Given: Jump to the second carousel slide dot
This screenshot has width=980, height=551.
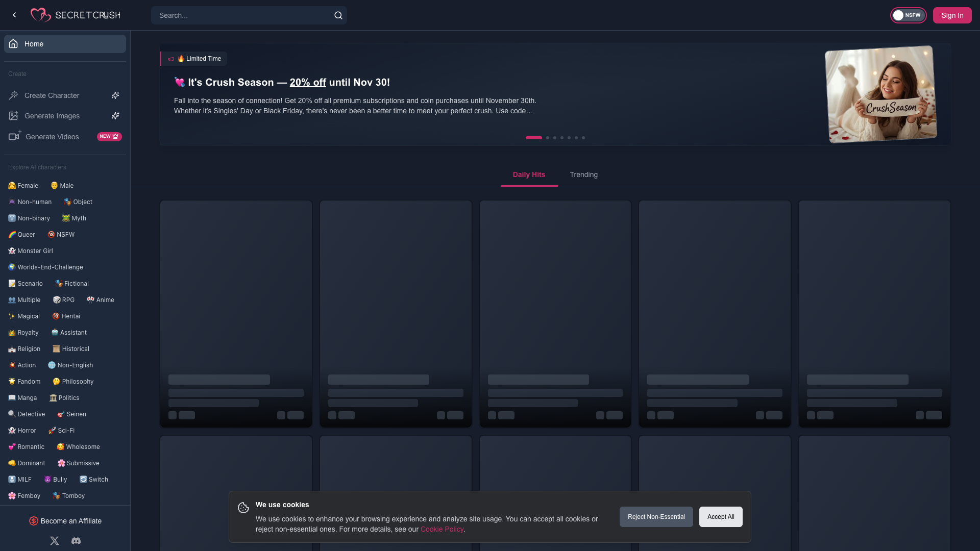Looking at the screenshot, I should (548, 138).
